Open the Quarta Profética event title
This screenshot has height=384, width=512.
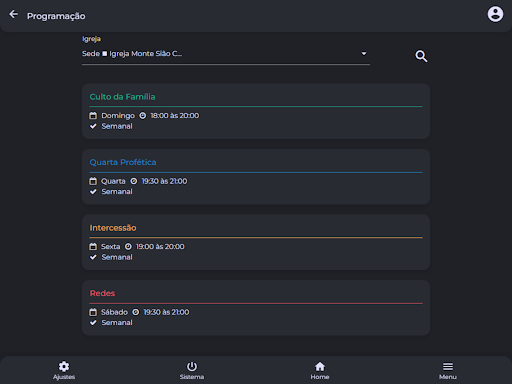click(123, 162)
